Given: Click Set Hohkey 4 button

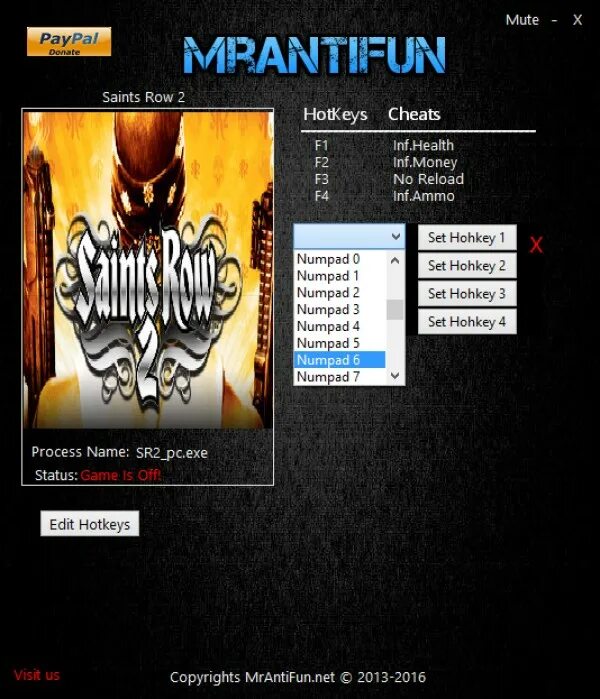Looking at the screenshot, I should (467, 321).
